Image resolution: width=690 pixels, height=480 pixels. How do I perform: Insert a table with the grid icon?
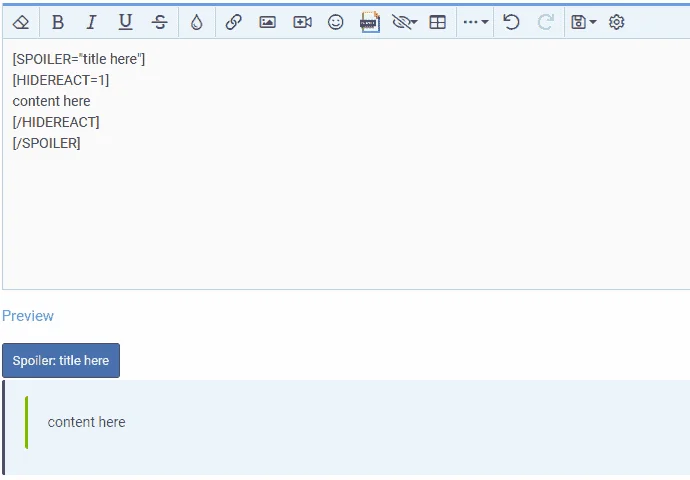[x=437, y=22]
